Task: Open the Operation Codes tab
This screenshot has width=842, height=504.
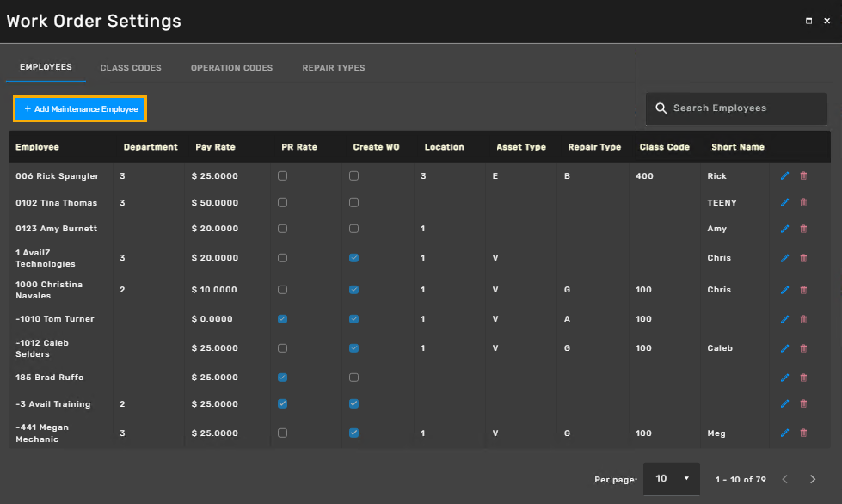Action: coord(231,68)
